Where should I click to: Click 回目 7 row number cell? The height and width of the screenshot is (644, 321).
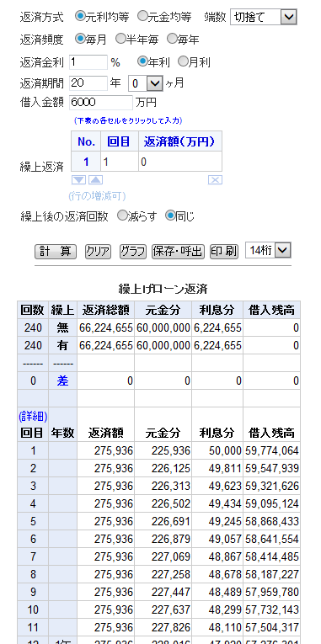33,557
